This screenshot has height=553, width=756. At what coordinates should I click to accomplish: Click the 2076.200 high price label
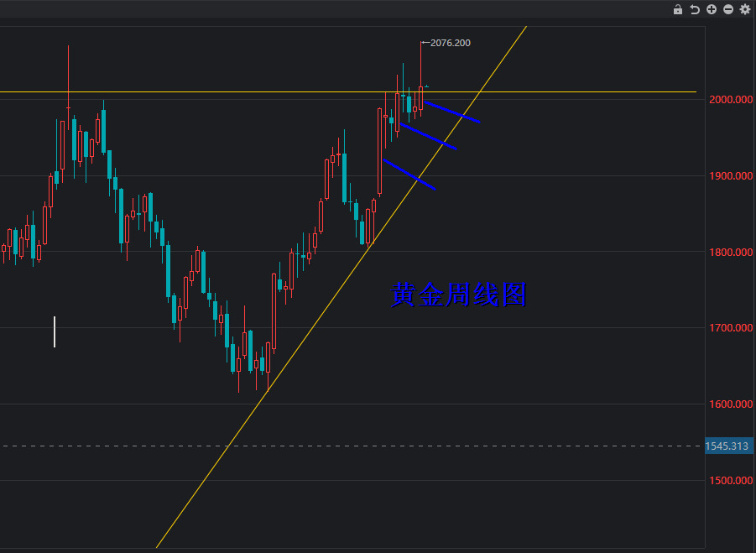(x=450, y=43)
